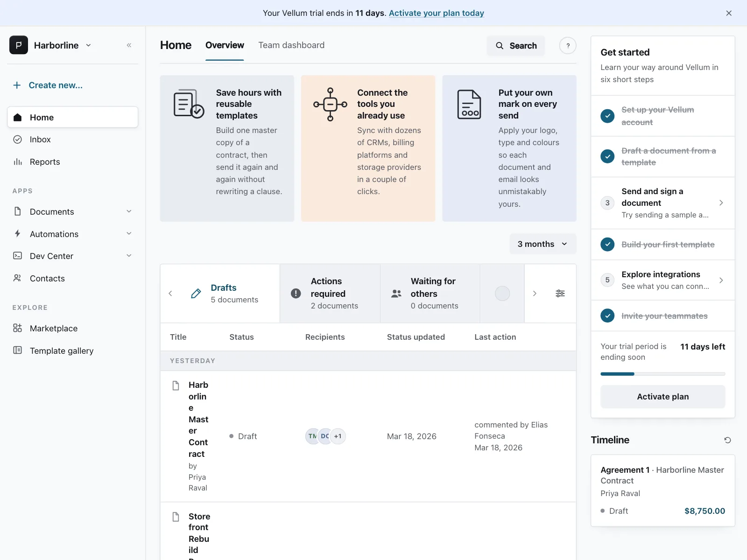Click the Contacts people icon

pyautogui.click(x=18, y=278)
